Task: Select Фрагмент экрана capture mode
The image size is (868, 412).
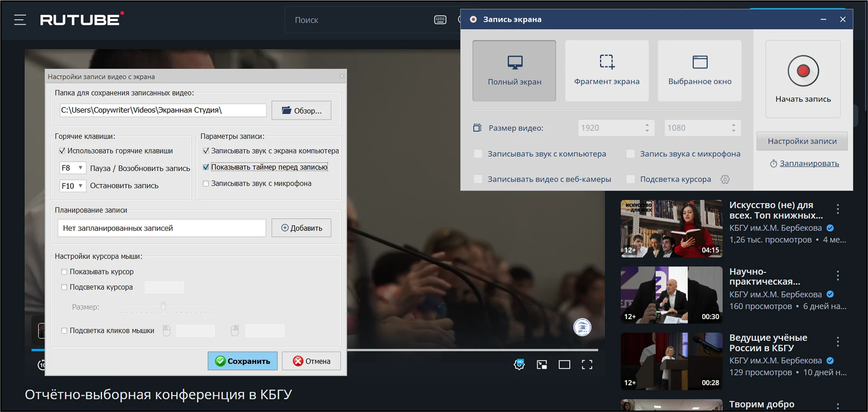Action: pyautogui.click(x=607, y=71)
